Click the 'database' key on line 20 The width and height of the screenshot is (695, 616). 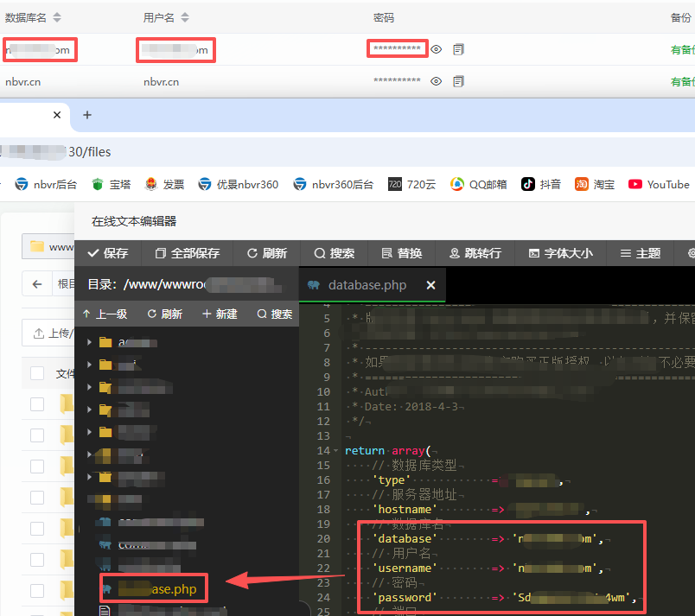[x=405, y=539]
